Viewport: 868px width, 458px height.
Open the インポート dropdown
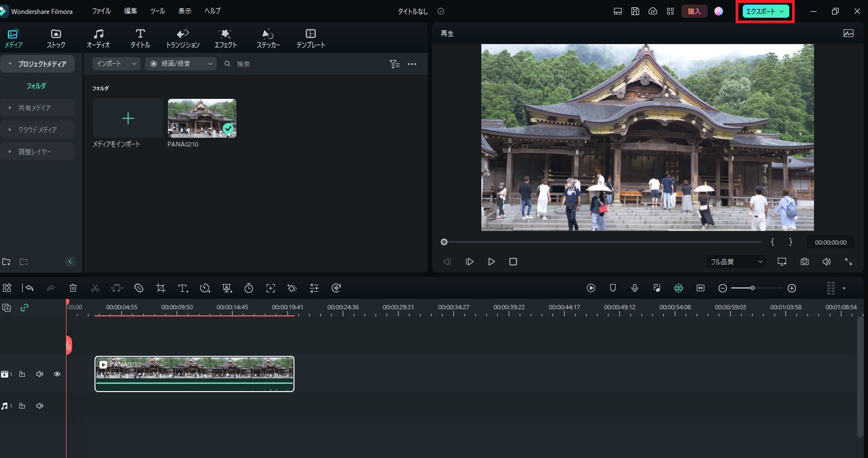pyautogui.click(x=116, y=64)
